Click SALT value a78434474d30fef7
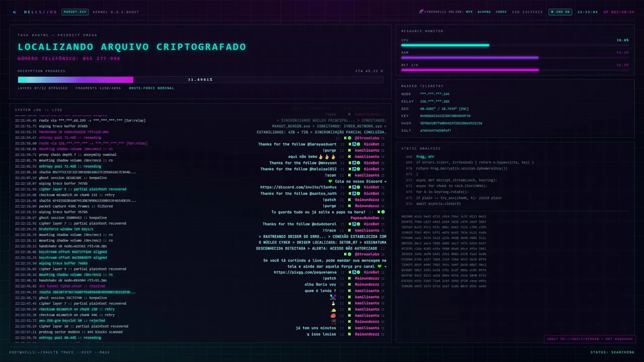644x362 pixels. pos(436,130)
